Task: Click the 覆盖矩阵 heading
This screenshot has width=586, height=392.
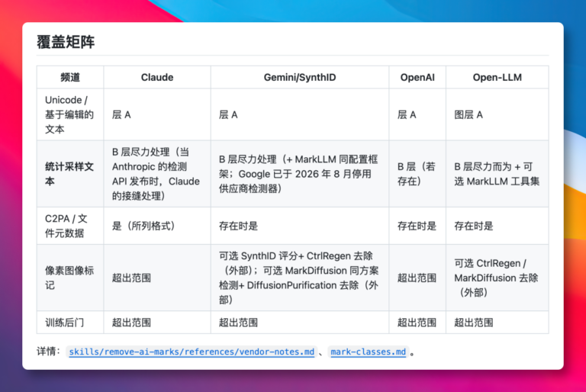Action: tap(66, 42)
